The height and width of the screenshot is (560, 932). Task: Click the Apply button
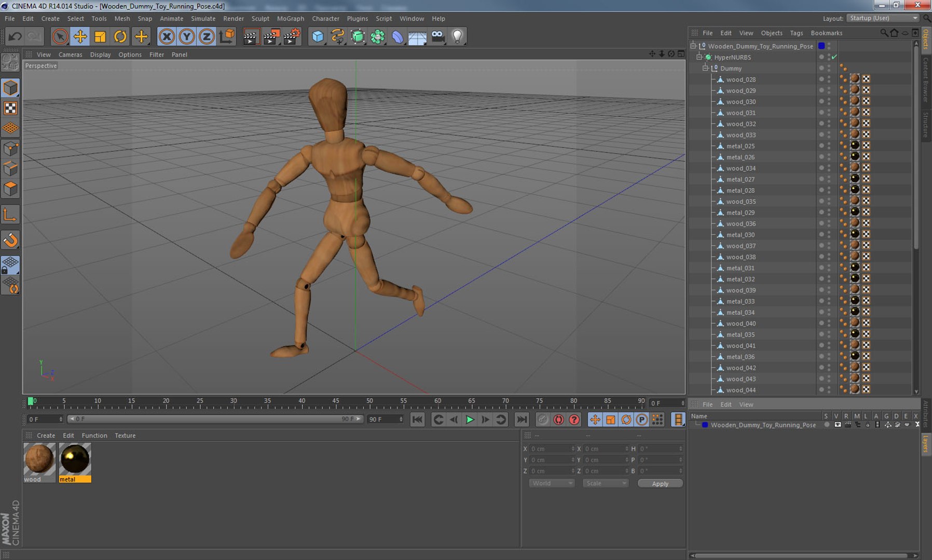(660, 483)
